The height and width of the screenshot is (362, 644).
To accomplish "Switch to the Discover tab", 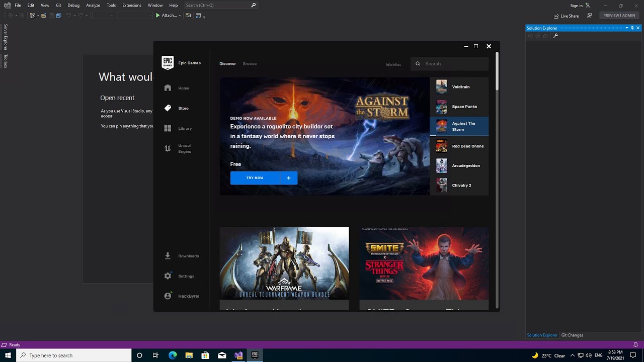I will (227, 64).
